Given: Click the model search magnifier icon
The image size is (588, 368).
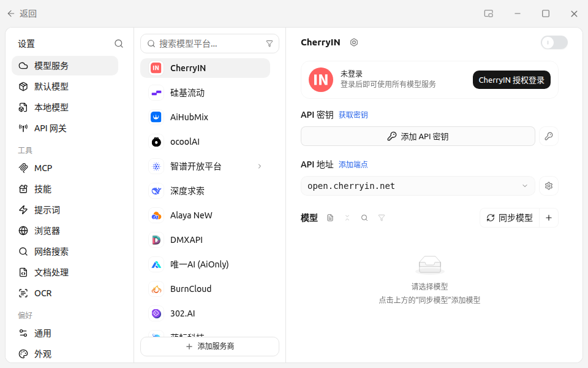Looking at the screenshot, I should click(x=364, y=218).
